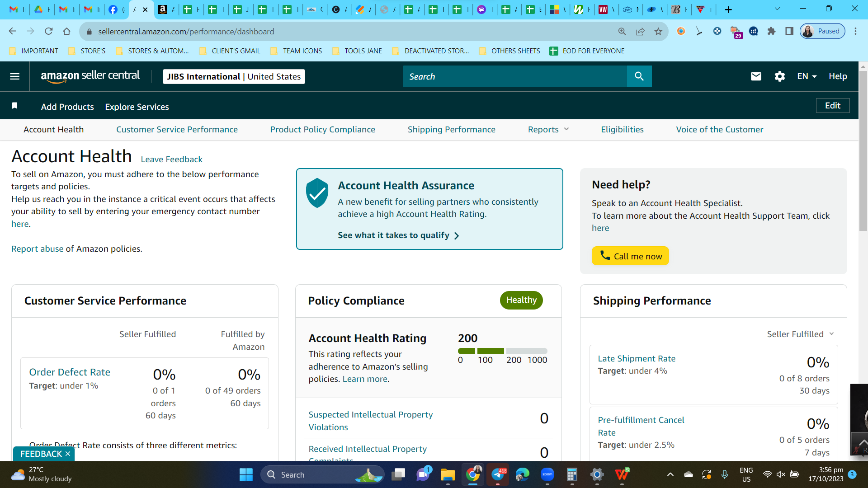
Task: Open the Late Shipment Rate link
Action: pyautogui.click(x=637, y=358)
